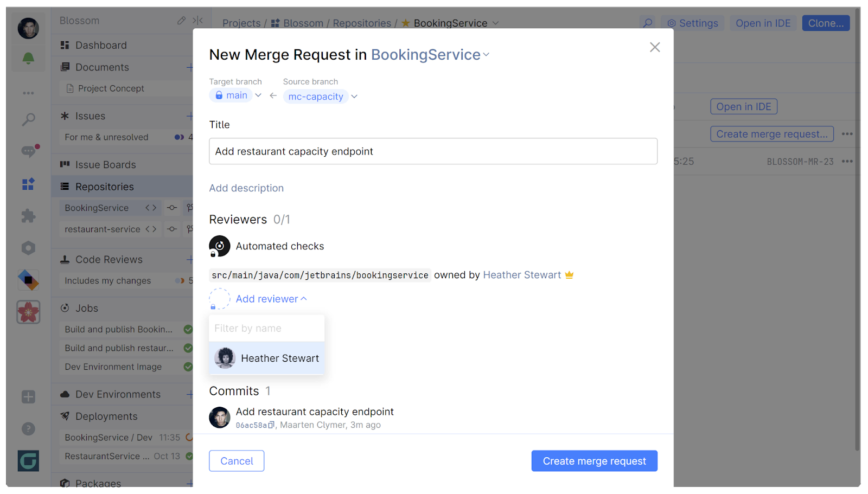Click Open in IDE header button

pyautogui.click(x=763, y=23)
